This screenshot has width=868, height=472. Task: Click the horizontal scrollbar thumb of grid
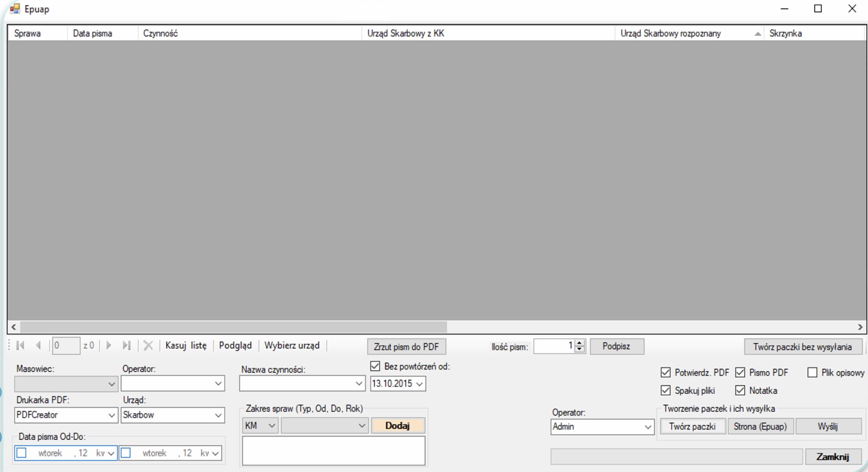pyautogui.click(x=233, y=327)
